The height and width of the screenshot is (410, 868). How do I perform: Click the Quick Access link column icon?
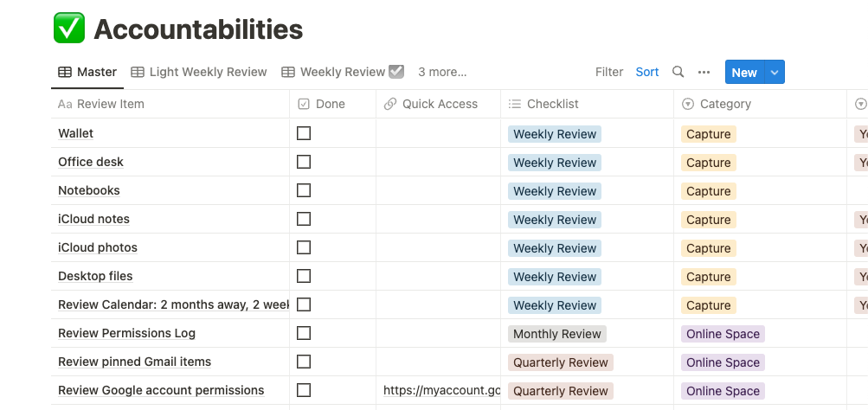390,104
